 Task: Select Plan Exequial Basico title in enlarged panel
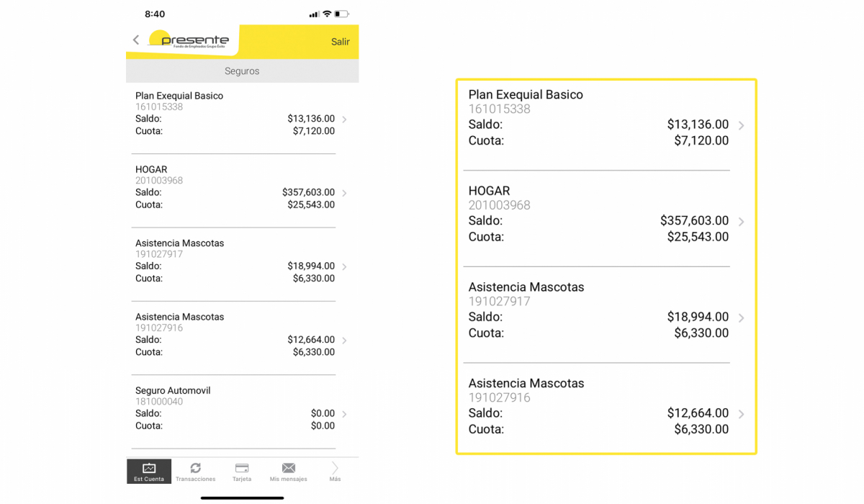(526, 95)
